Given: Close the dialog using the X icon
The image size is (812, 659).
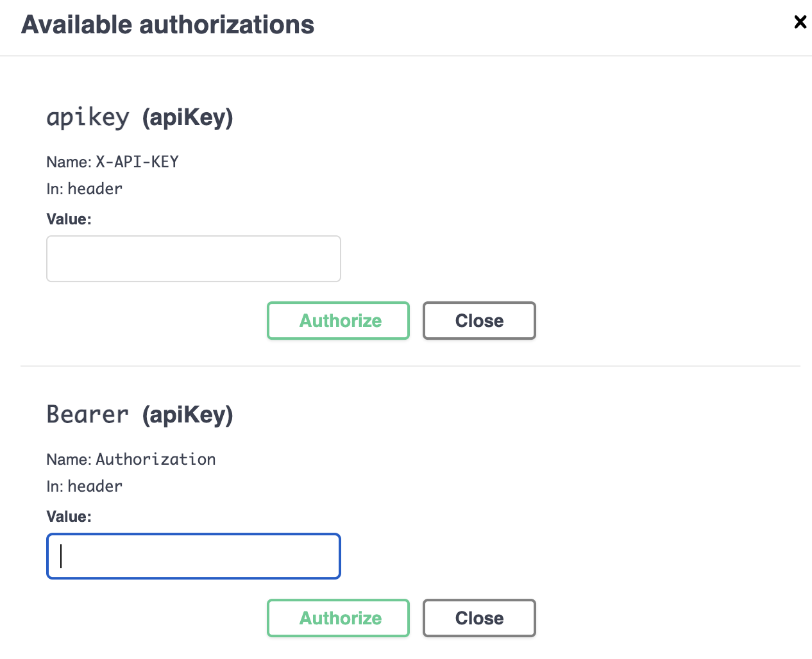Looking at the screenshot, I should coord(800,22).
